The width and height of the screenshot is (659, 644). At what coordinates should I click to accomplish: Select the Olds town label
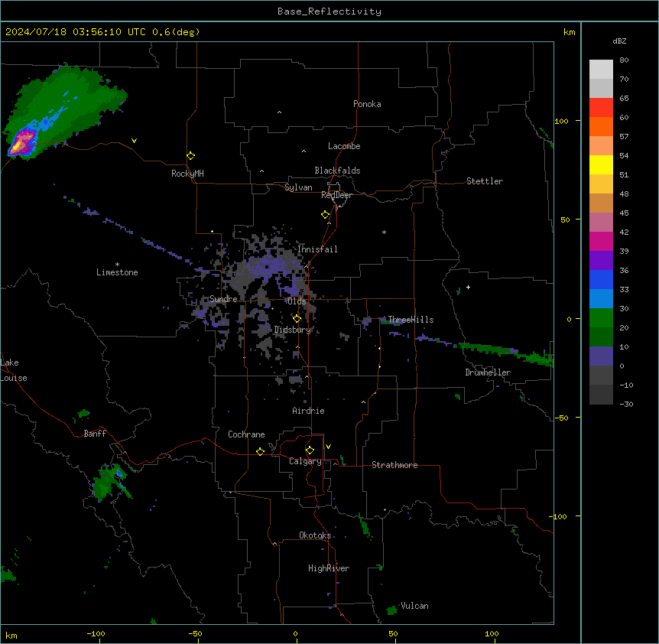(x=297, y=301)
